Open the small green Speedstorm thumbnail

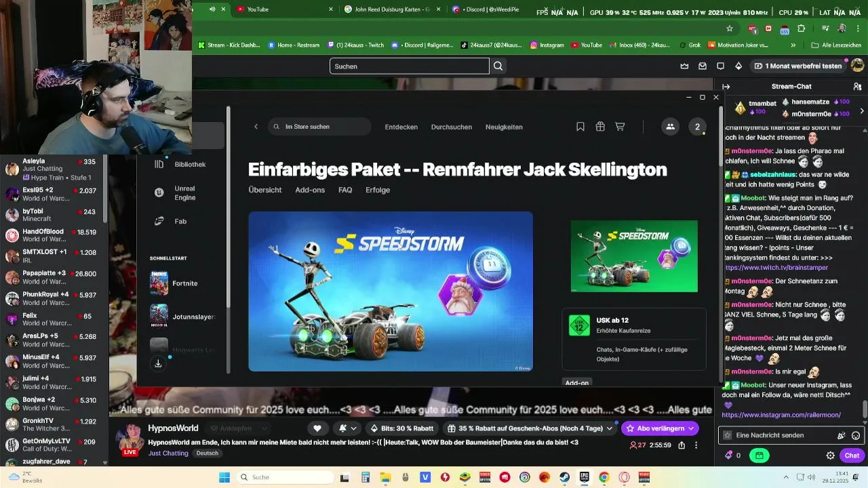coord(634,256)
